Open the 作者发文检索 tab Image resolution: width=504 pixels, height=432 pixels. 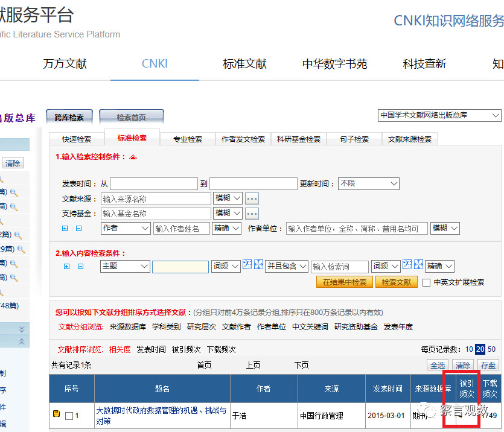pos(243,139)
